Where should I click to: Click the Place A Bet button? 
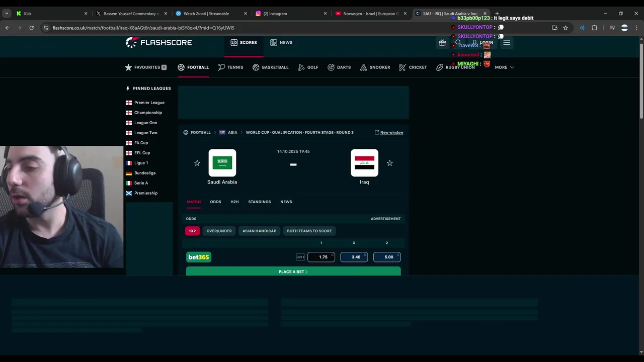click(293, 271)
